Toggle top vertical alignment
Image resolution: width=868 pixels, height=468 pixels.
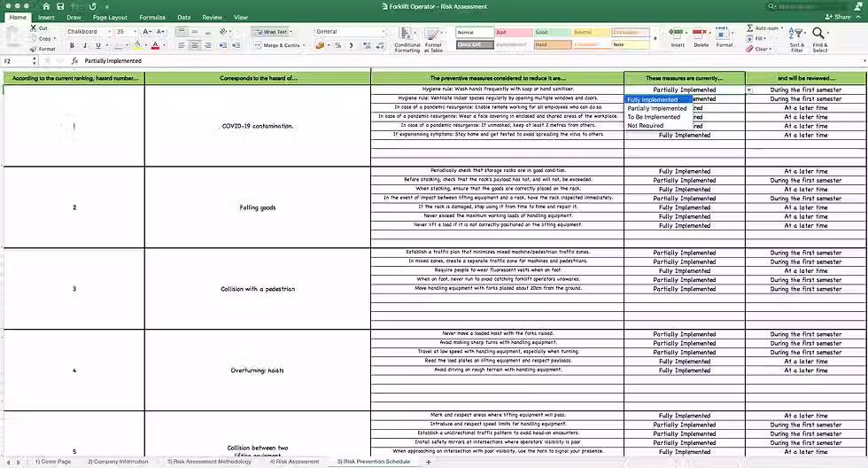182,32
